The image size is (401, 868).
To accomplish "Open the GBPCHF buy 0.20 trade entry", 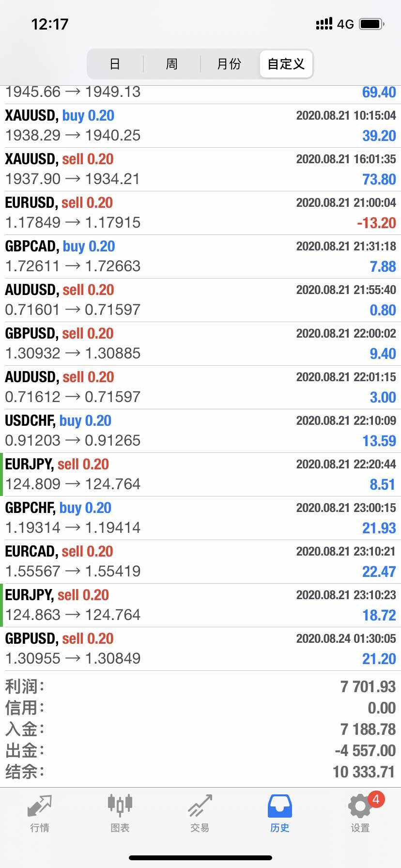I will [x=200, y=518].
